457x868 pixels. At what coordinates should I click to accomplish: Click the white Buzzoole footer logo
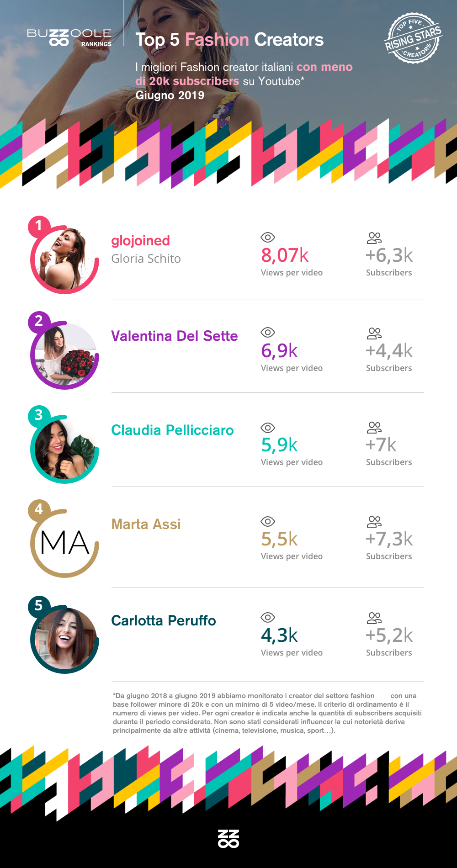pyautogui.click(x=228, y=838)
